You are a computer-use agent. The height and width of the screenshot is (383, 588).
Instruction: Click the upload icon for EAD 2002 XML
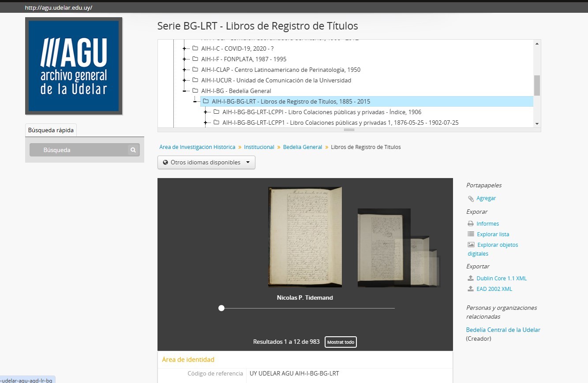[x=471, y=289]
